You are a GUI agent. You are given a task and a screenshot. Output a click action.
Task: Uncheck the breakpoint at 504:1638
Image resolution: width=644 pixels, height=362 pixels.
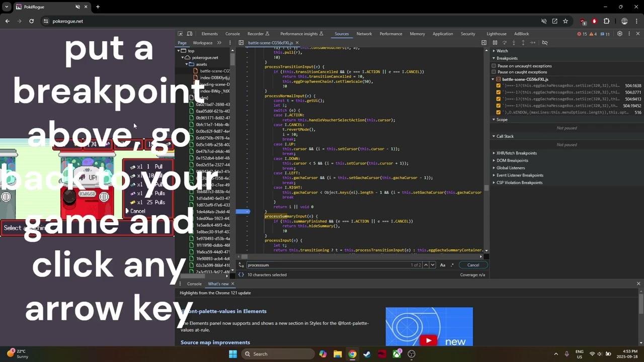[499, 85]
